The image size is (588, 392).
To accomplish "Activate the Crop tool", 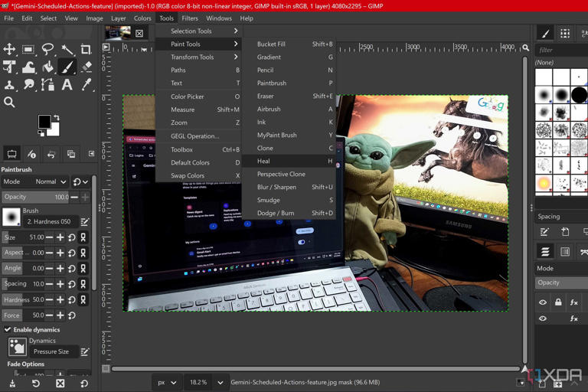I will pos(87,49).
